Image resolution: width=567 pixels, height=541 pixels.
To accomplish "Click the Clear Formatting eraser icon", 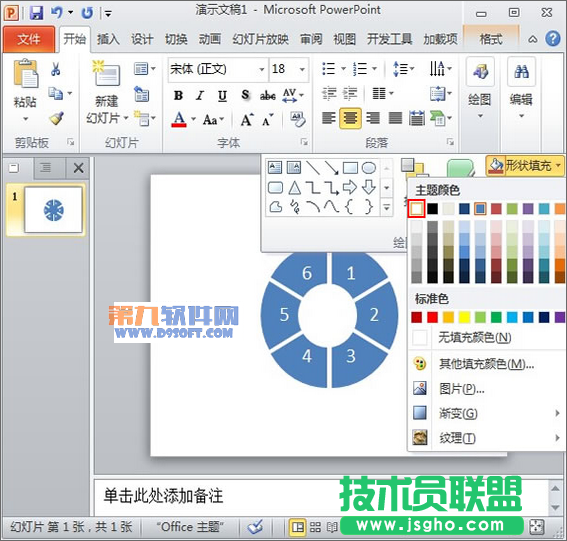I will pyautogui.click(x=298, y=119).
